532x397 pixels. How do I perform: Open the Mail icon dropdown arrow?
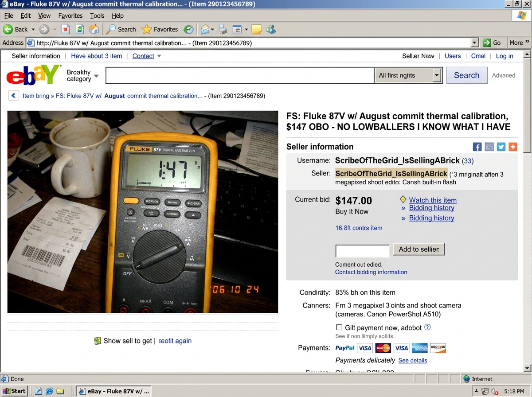tap(212, 30)
